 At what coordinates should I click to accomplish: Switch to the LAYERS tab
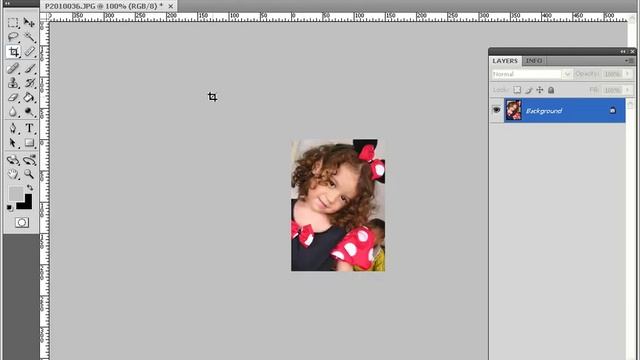pyautogui.click(x=505, y=61)
